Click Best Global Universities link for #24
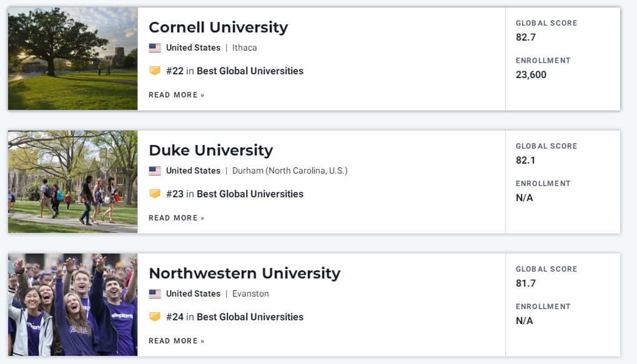This screenshot has height=364, width=637. (250, 317)
